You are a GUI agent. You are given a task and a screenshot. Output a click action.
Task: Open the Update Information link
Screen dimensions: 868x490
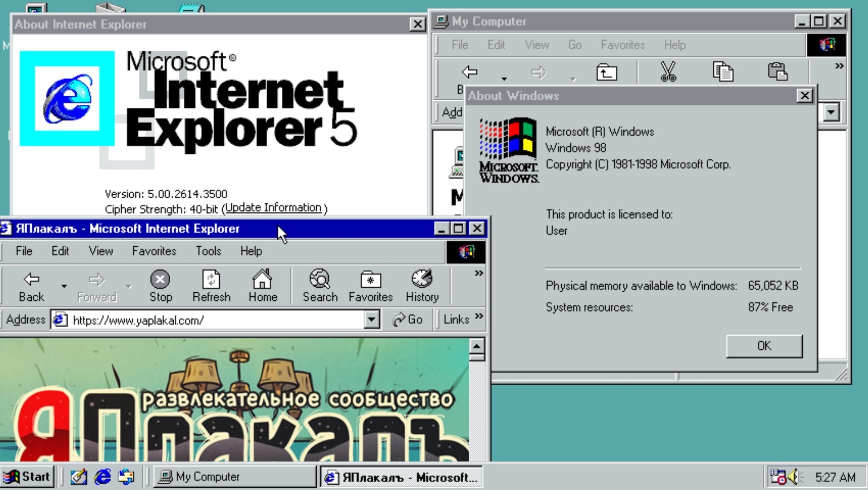coord(273,207)
